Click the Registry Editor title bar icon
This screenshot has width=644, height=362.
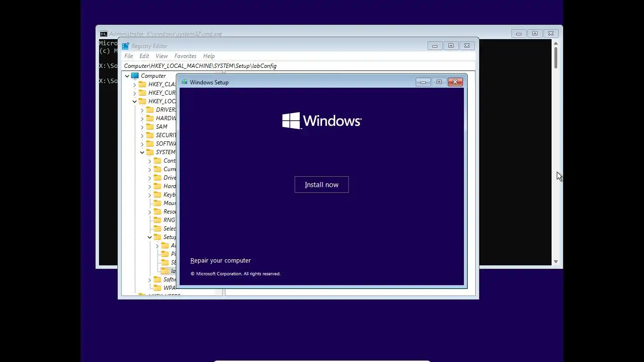[125, 46]
